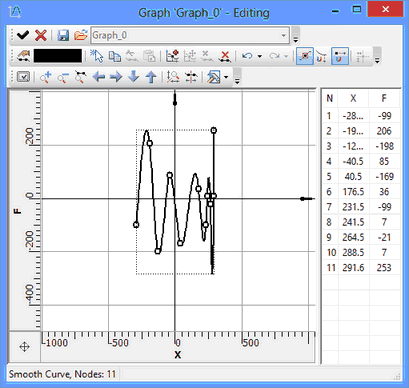The image size is (409, 388).
Task: Pan graph left with blue left arrow
Action: point(99,77)
